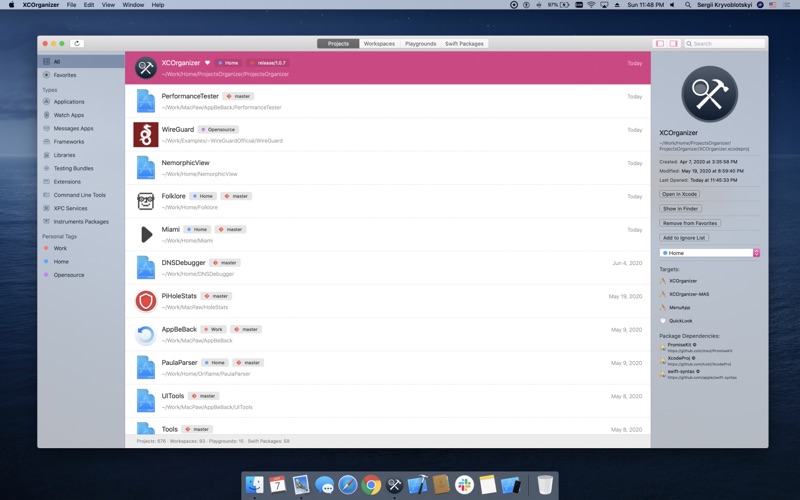Switch to the Swift Packages tab
The image size is (800, 500).
464,43
